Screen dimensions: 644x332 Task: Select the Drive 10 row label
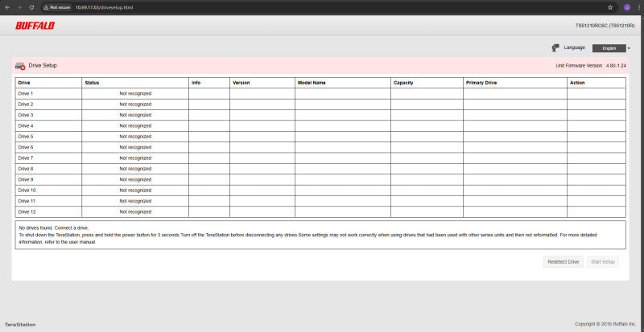27,191
